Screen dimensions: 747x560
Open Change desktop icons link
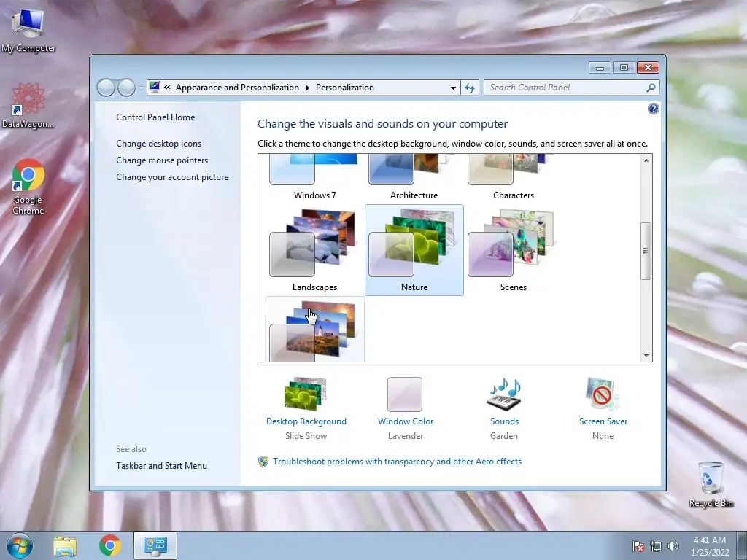click(x=158, y=144)
